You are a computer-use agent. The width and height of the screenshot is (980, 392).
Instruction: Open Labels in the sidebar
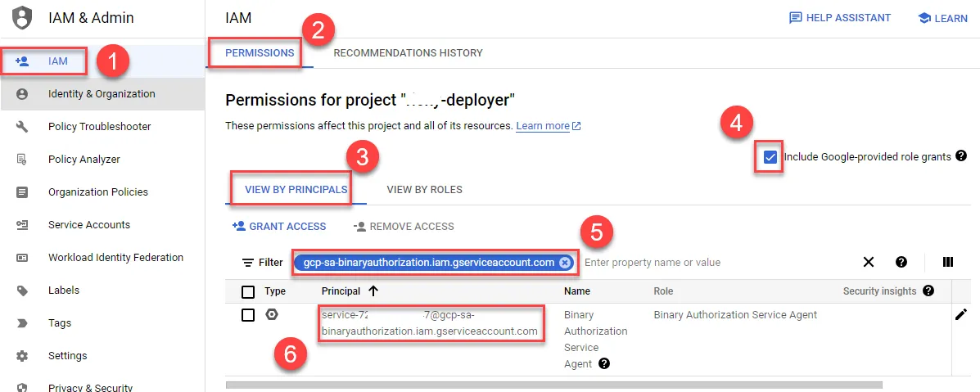tap(102, 290)
